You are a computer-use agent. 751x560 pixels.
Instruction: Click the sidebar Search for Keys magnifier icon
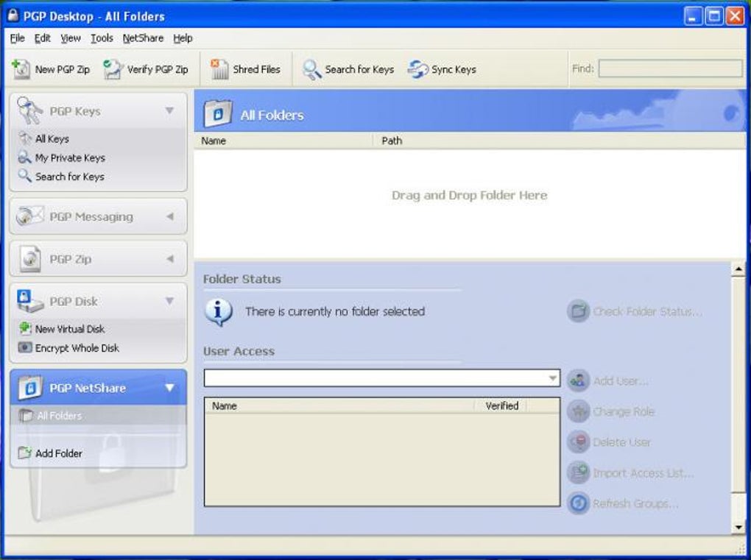(x=24, y=176)
